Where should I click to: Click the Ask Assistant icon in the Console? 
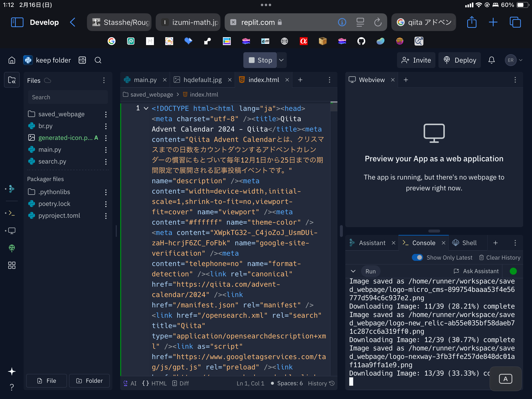(x=457, y=271)
